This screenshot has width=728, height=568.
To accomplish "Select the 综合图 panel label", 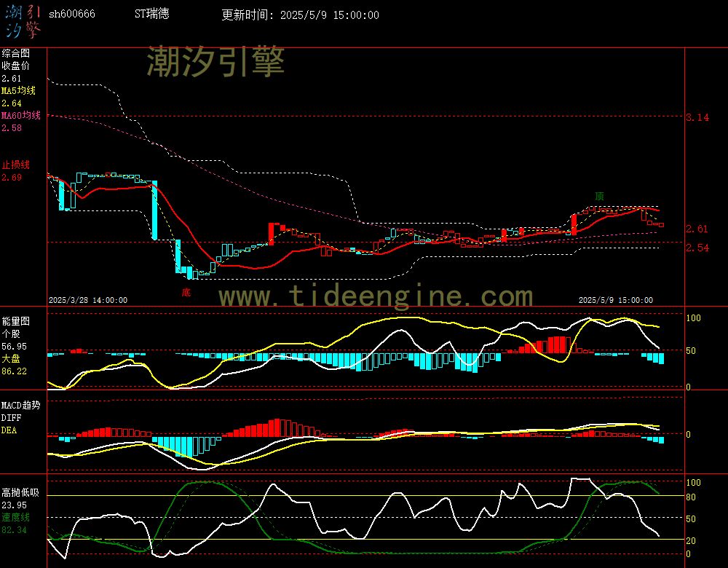I will (x=16, y=53).
